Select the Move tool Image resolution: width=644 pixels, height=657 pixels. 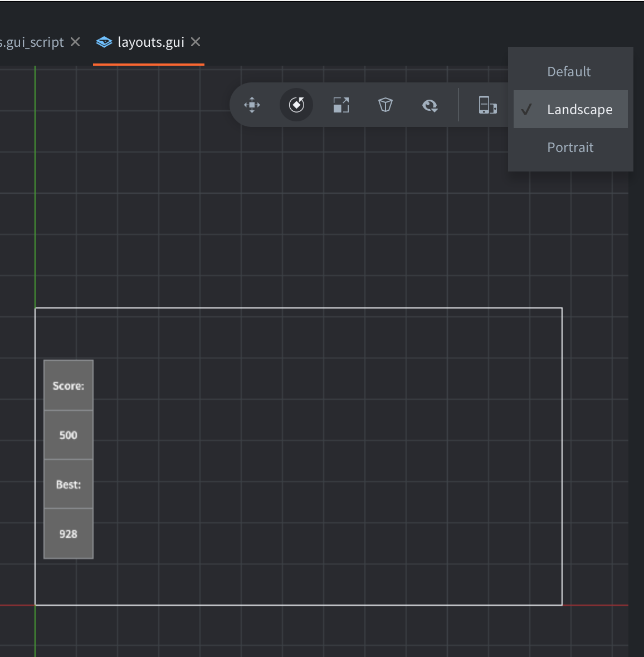(252, 105)
